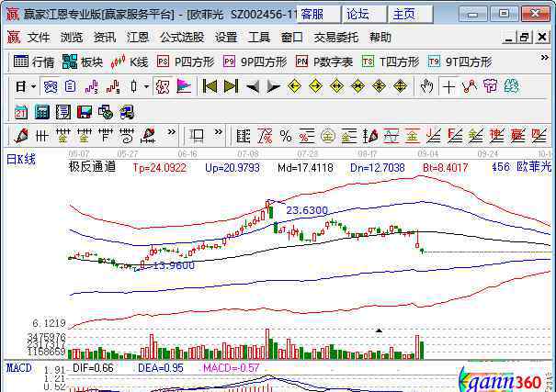Click the yellow diamond vertical-expand icon
The height and width of the screenshot is (392, 556).
click(400, 86)
